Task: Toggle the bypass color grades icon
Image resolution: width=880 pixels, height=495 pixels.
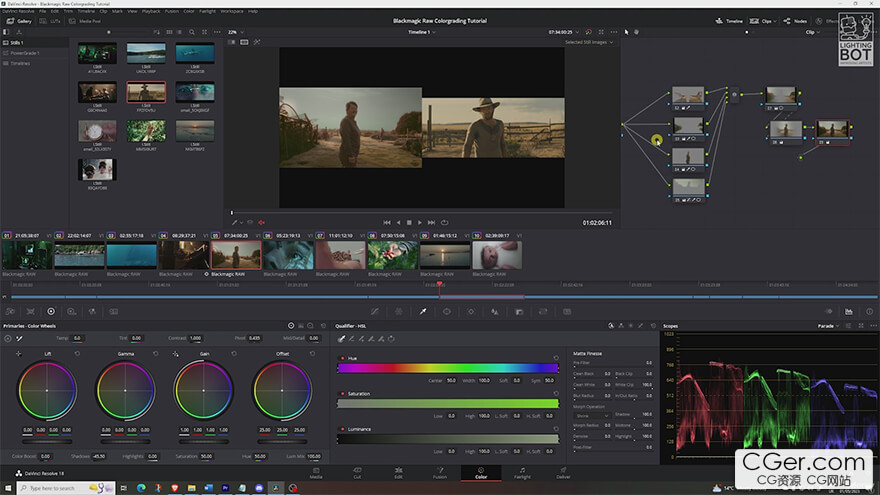Action: 588,32
